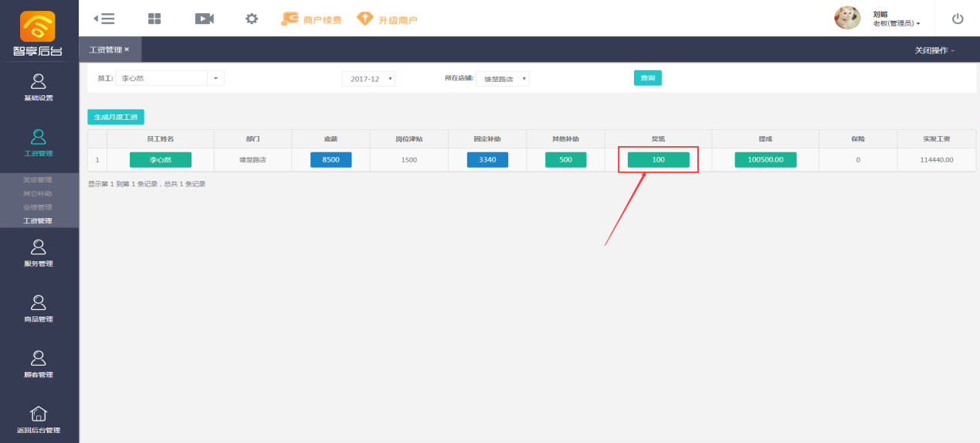The image size is (980, 443).
Task: Collapse the sidebar with the menu toggle icon
Action: click(103, 19)
